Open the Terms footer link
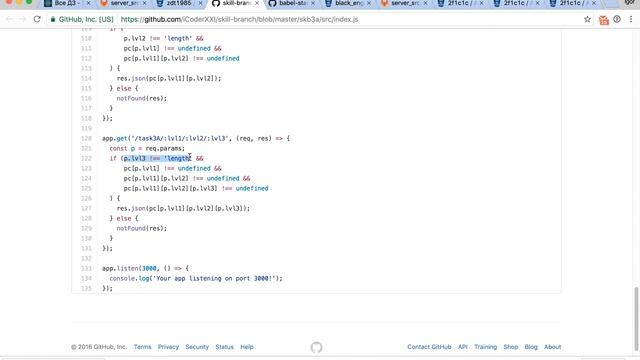Screen dimensions: 640x360 (x=142, y=347)
